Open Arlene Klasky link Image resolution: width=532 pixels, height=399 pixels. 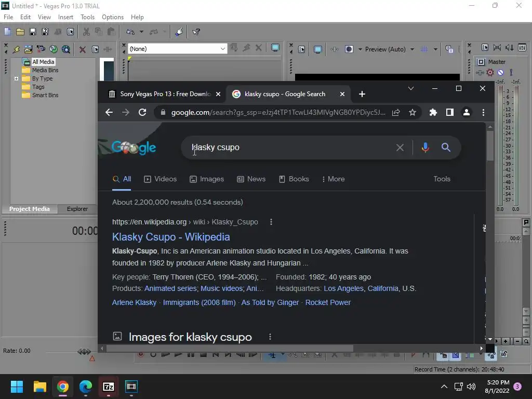[x=135, y=302]
